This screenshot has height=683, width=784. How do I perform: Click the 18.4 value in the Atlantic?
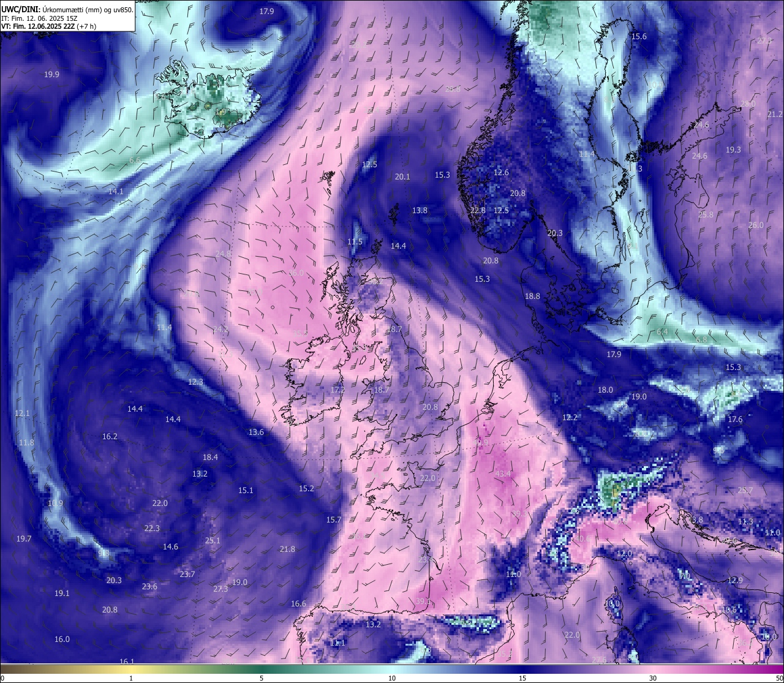point(210,458)
